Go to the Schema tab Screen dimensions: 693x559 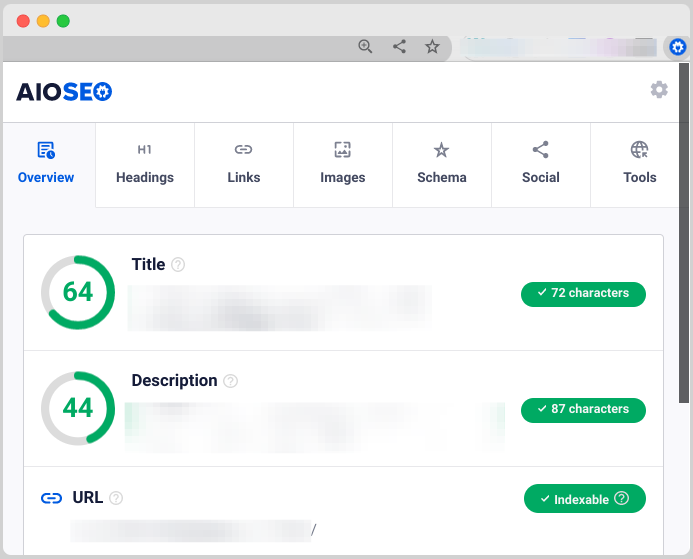pyautogui.click(x=441, y=164)
